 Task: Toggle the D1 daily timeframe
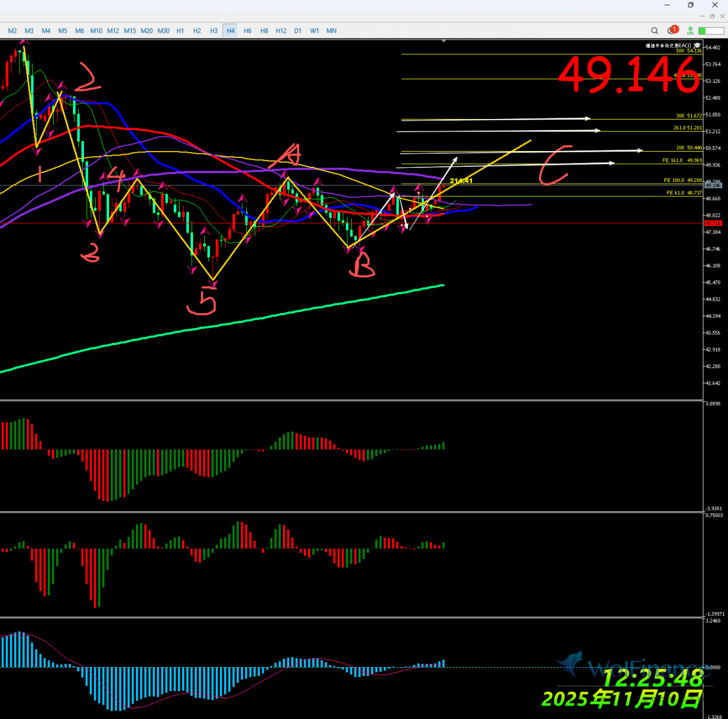pyautogui.click(x=298, y=31)
